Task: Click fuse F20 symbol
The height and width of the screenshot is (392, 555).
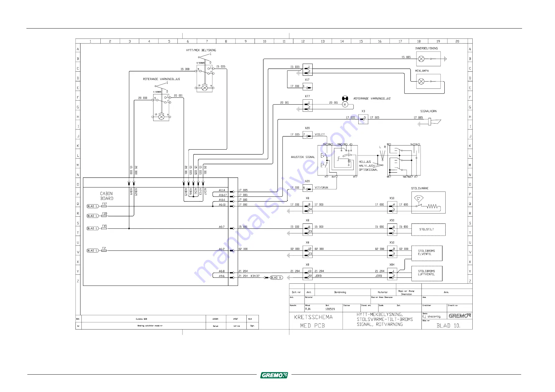Action: click(104, 216)
